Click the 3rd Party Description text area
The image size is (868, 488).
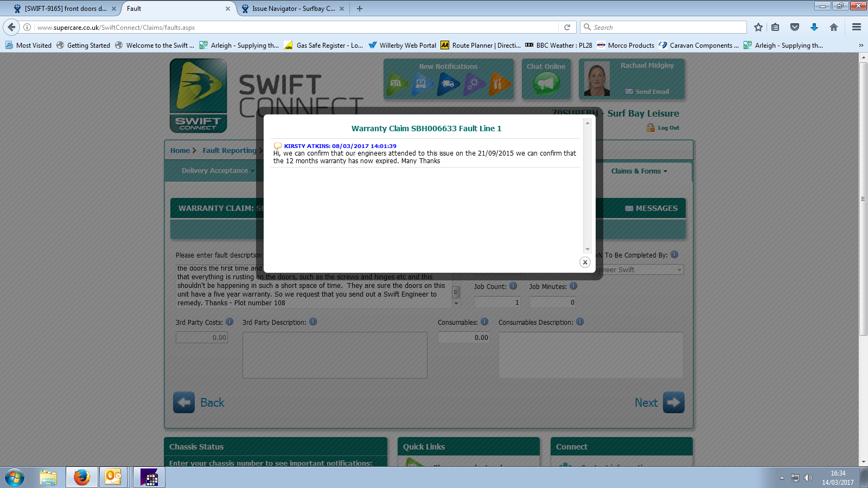335,355
